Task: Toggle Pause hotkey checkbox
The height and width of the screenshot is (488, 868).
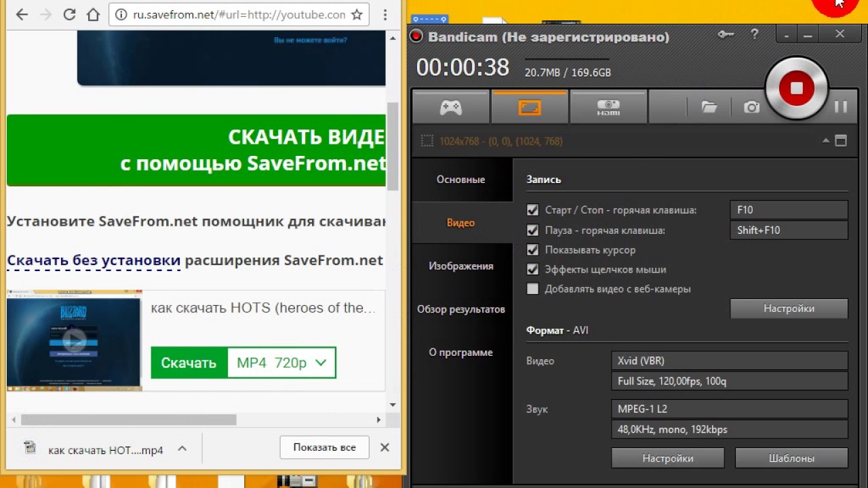Action: (x=532, y=230)
